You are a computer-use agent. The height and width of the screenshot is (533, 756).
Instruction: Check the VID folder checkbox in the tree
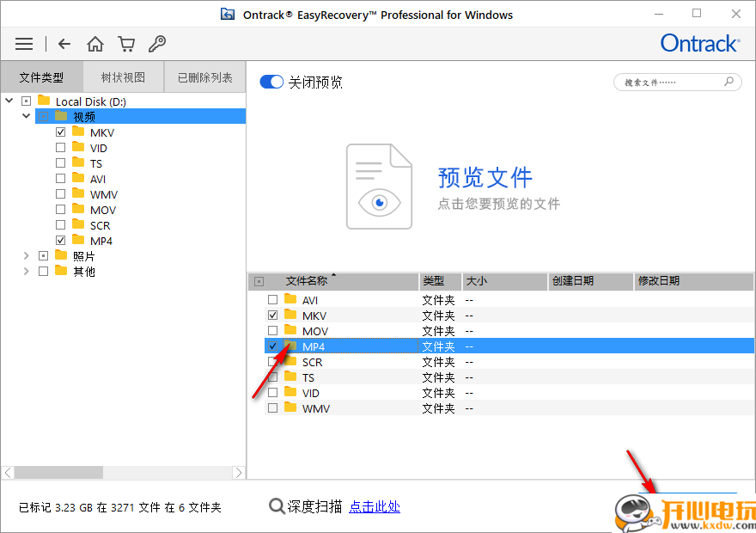pos(60,147)
